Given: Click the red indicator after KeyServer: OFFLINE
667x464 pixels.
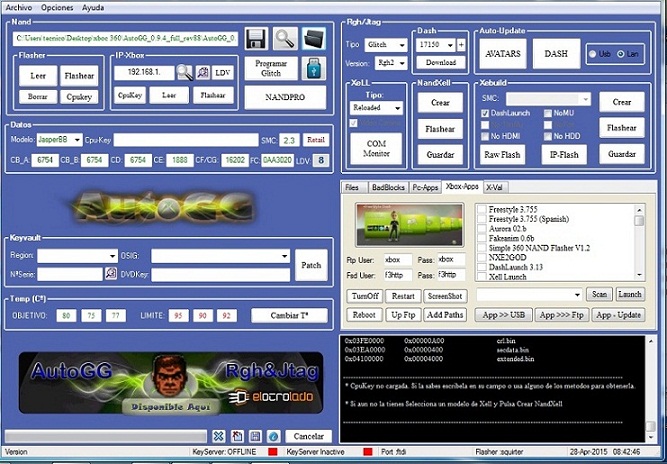Looking at the screenshot, I should coord(273,452).
